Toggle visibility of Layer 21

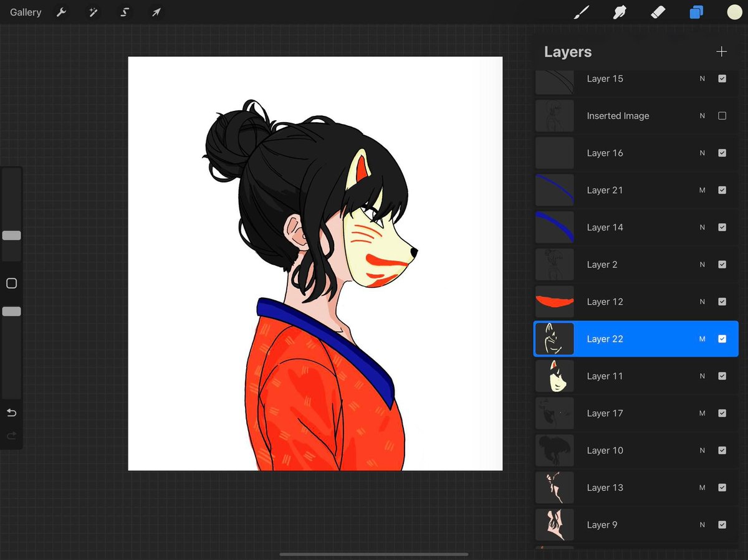722,190
